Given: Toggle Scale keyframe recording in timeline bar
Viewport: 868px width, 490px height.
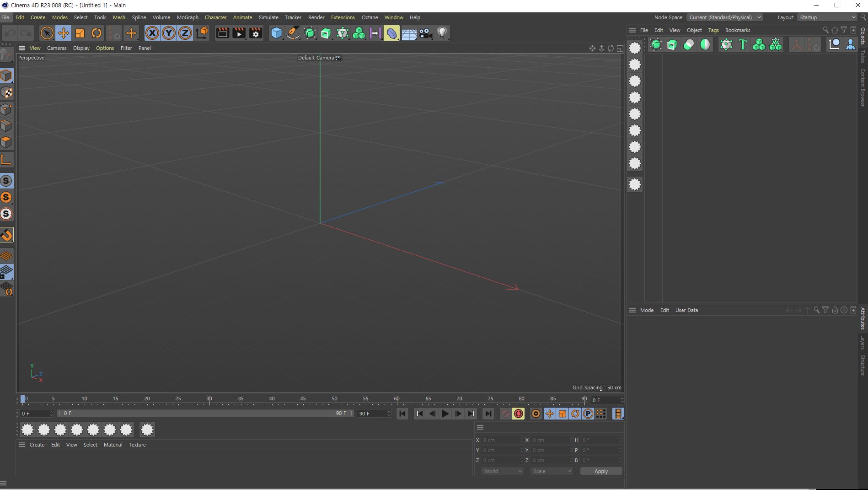Looking at the screenshot, I should point(563,414).
